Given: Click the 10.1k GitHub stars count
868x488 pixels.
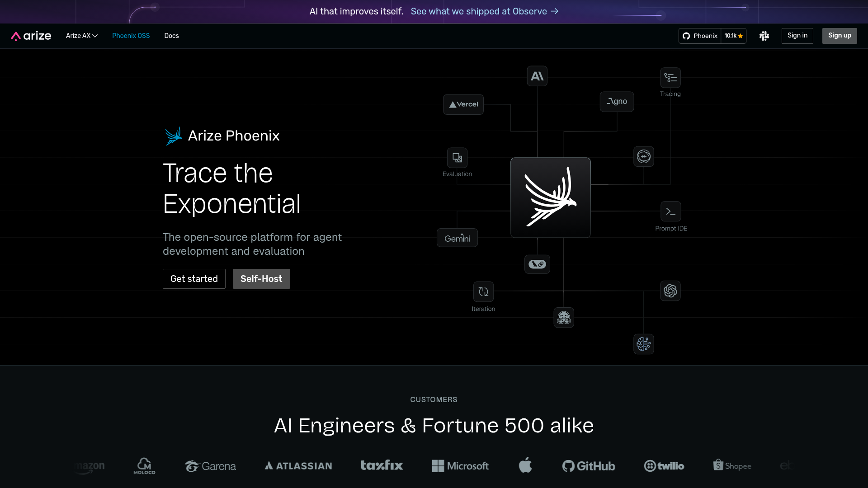Looking at the screenshot, I should (x=733, y=36).
